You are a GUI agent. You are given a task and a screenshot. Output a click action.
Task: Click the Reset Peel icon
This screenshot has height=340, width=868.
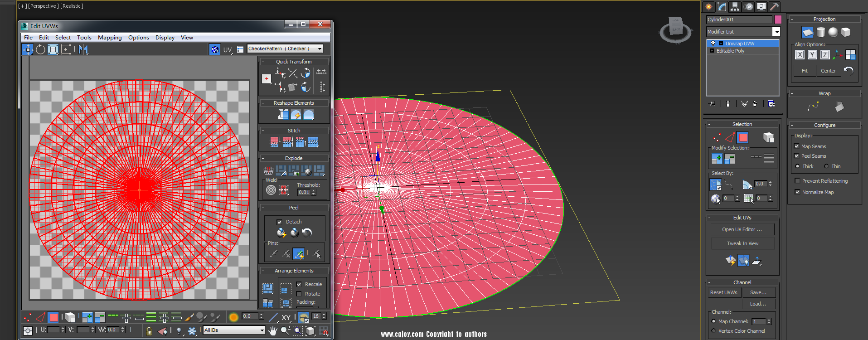pyautogui.click(x=307, y=233)
